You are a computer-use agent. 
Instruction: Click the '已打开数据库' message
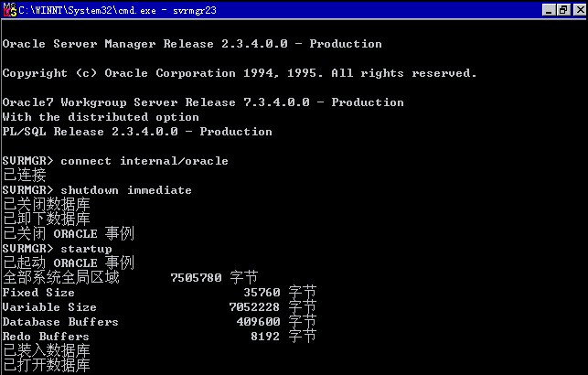[47, 365]
